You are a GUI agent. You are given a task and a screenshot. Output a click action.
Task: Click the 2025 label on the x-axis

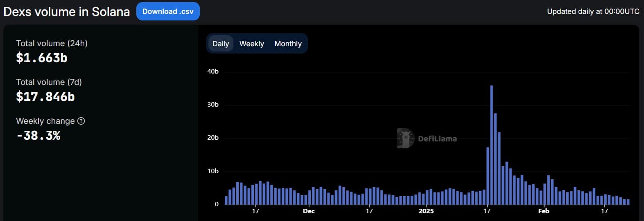tap(426, 211)
